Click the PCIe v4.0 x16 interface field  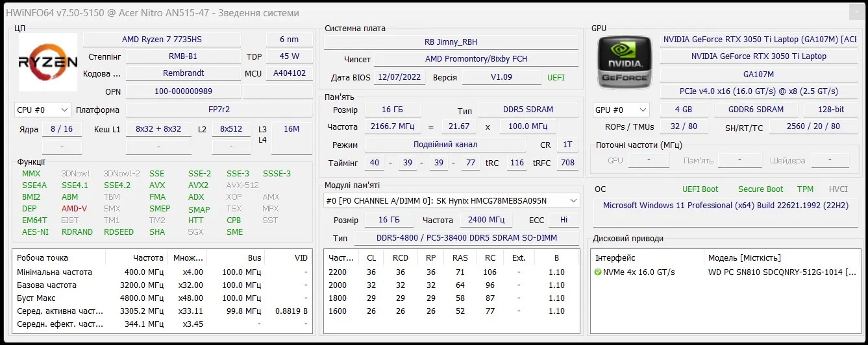click(x=758, y=91)
